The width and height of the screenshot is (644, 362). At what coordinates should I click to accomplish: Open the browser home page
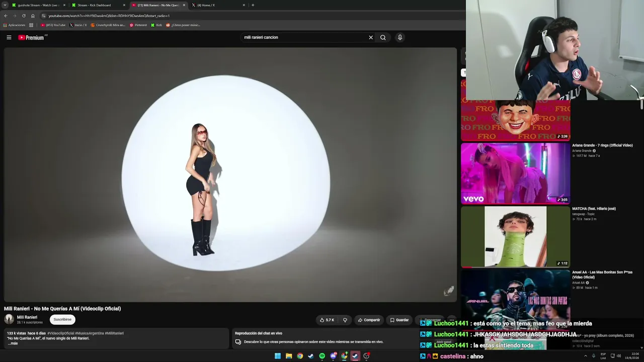coord(33,16)
